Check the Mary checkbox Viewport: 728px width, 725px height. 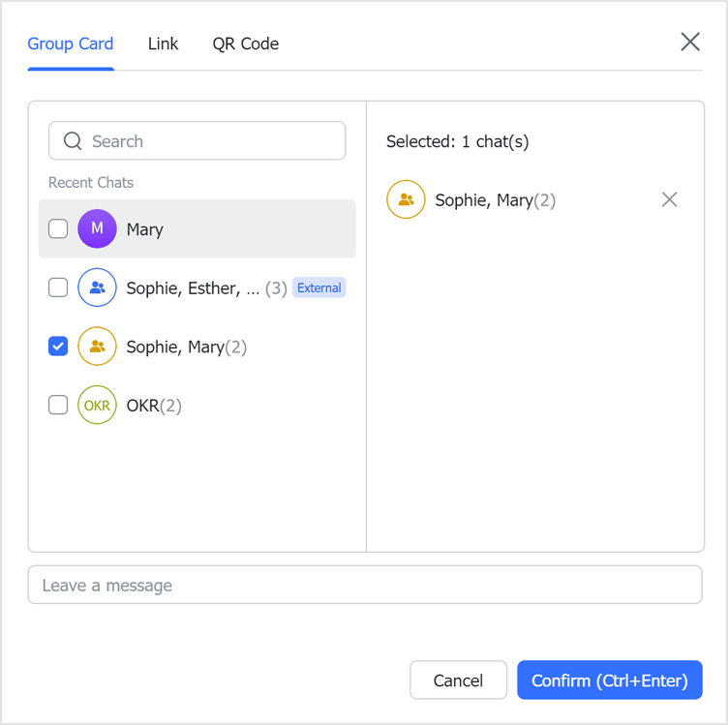click(x=58, y=229)
